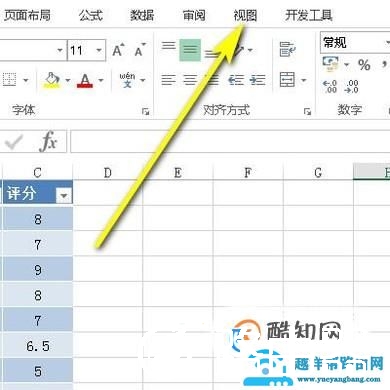Open the merge and center dropdown arrow

coord(304,80)
